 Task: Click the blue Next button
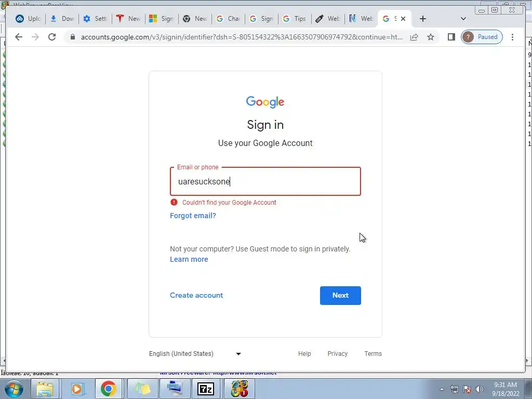(x=340, y=296)
